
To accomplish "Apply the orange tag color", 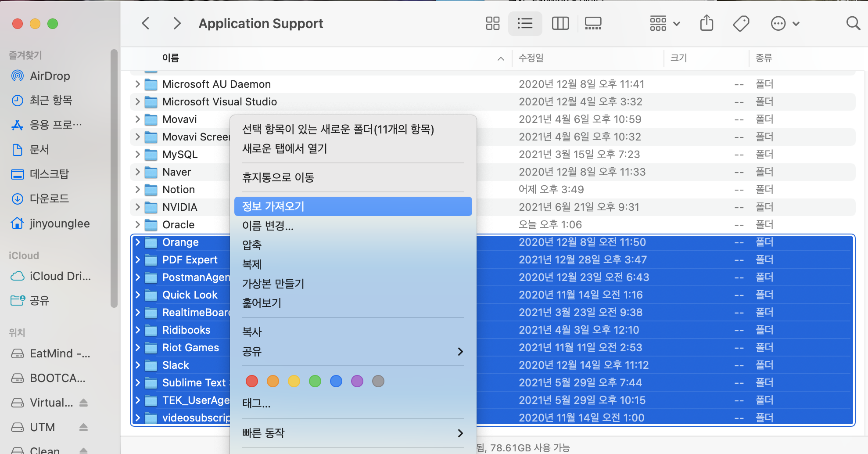I will click(273, 381).
